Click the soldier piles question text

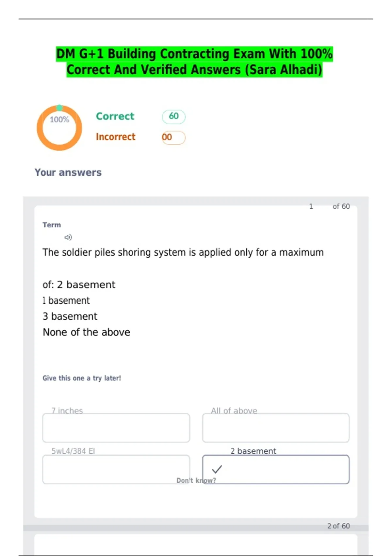point(183,252)
